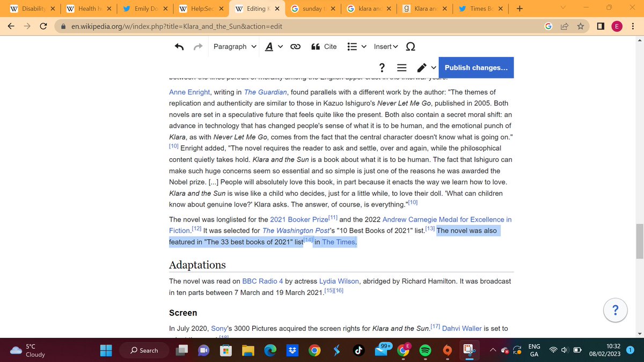The width and height of the screenshot is (644, 362).
Task: Click the Cite button
Action: point(324,47)
